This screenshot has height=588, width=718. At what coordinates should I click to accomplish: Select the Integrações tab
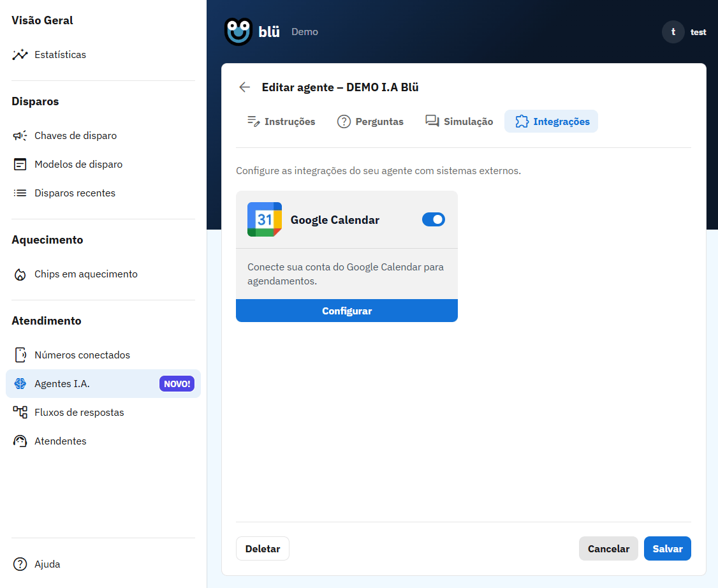[552, 121]
